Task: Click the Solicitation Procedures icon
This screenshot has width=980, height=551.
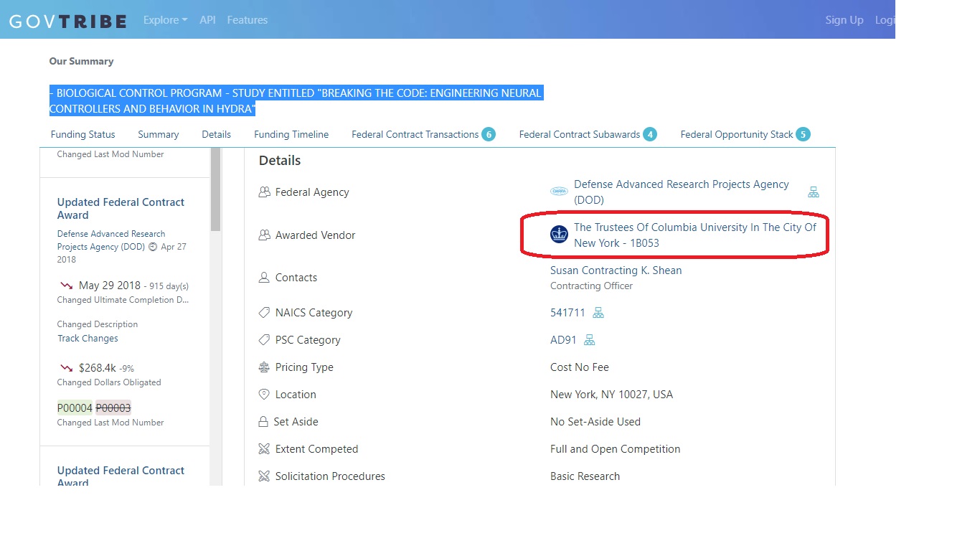Action: pyautogui.click(x=264, y=476)
